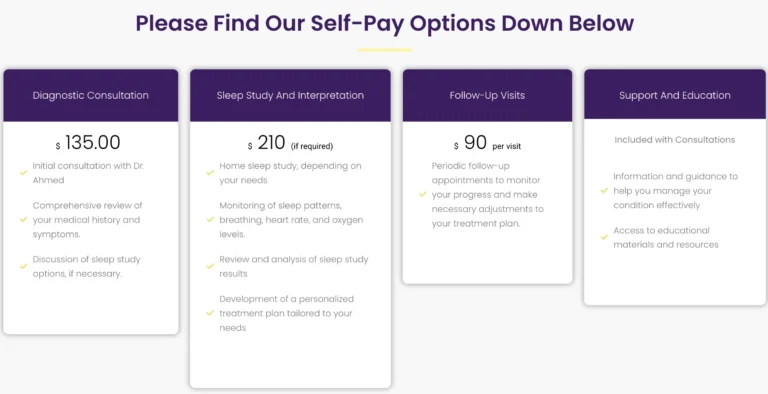Click checkmark next to Periodic follow-up appointments
The image size is (768, 394).
pyautogui.click(x=423, y=195)
